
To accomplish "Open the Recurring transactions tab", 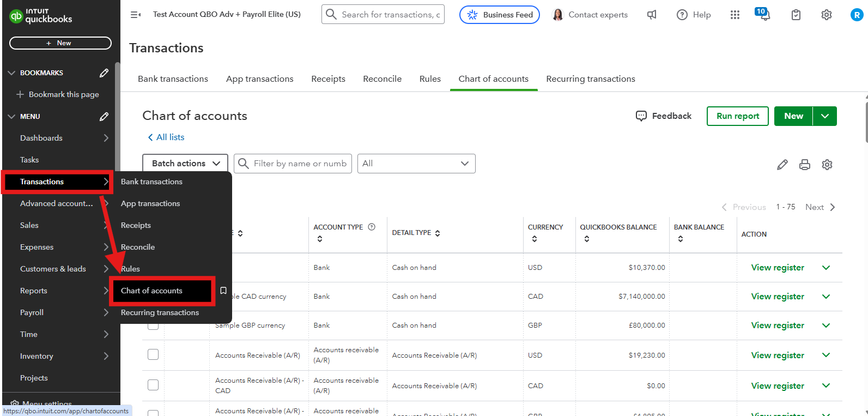I will (x=591, y=79).
